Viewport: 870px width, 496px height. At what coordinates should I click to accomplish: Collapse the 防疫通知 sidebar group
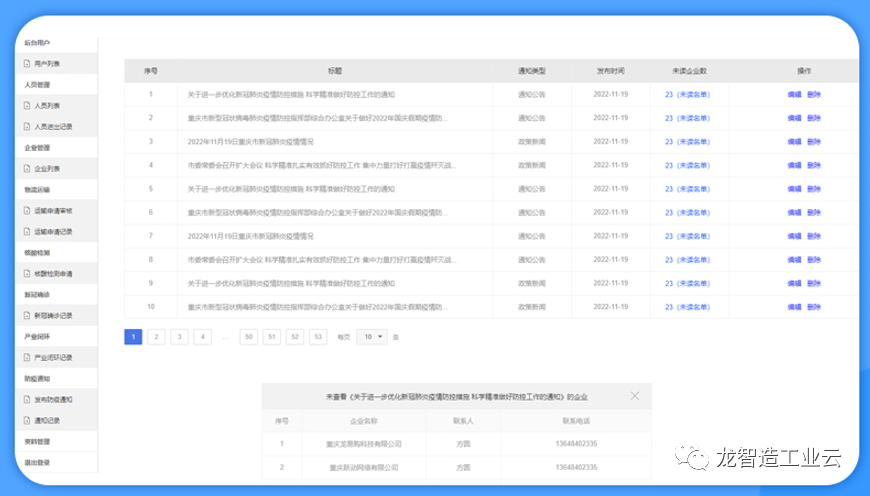(x=38, y=378)
